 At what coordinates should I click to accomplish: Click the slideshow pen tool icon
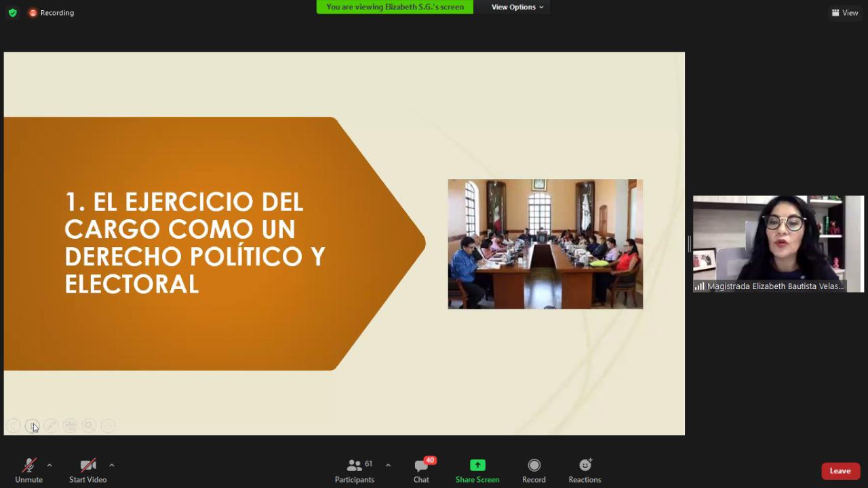[x=51, y=426]
